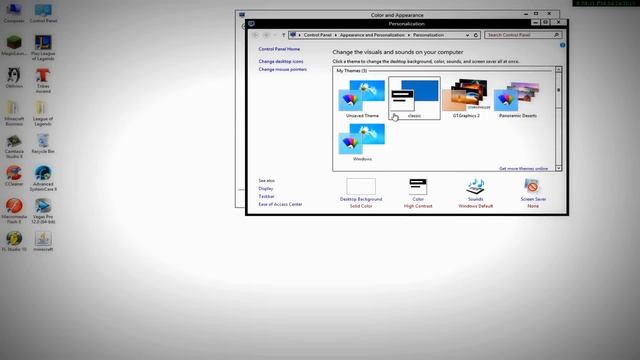Click Change mouse pointers link
640x360 pixels.
282,69
